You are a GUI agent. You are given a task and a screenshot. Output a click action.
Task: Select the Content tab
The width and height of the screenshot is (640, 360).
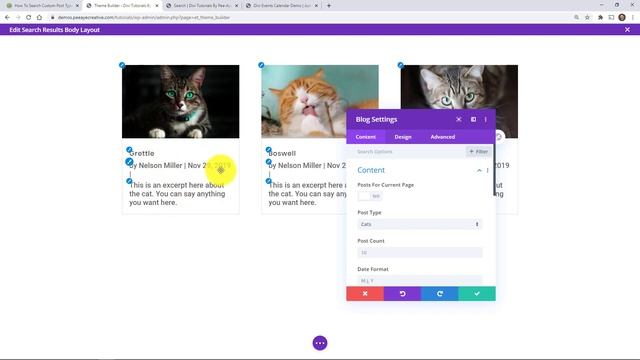[365, 137]
